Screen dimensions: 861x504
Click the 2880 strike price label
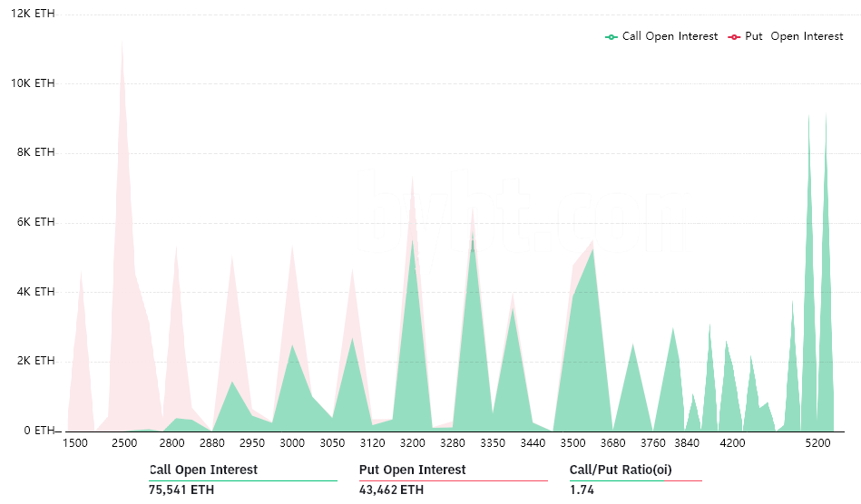[x=212, y=443]
